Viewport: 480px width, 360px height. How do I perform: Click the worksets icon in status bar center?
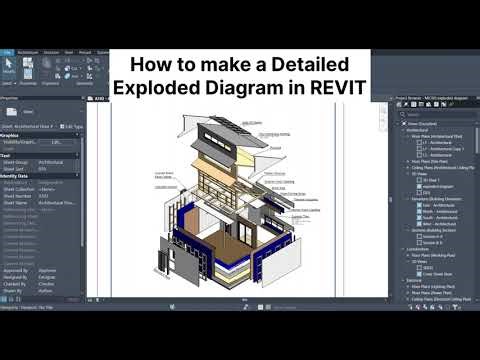[172, 307]
